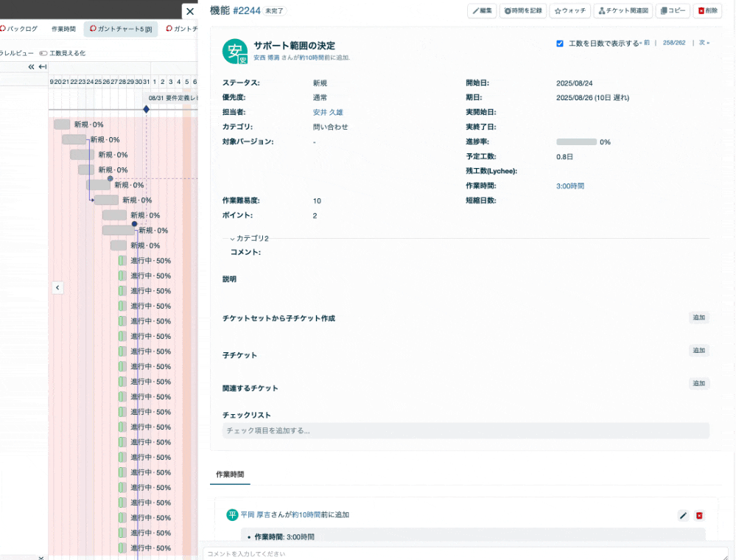Click the ticket progress bar showing 0%
Screen dimensions: 736x560
click(x=576, y=142)
